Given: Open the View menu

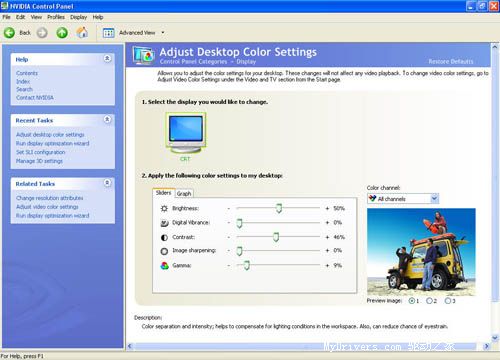Looking at the screenshot, I should [36, 17].
